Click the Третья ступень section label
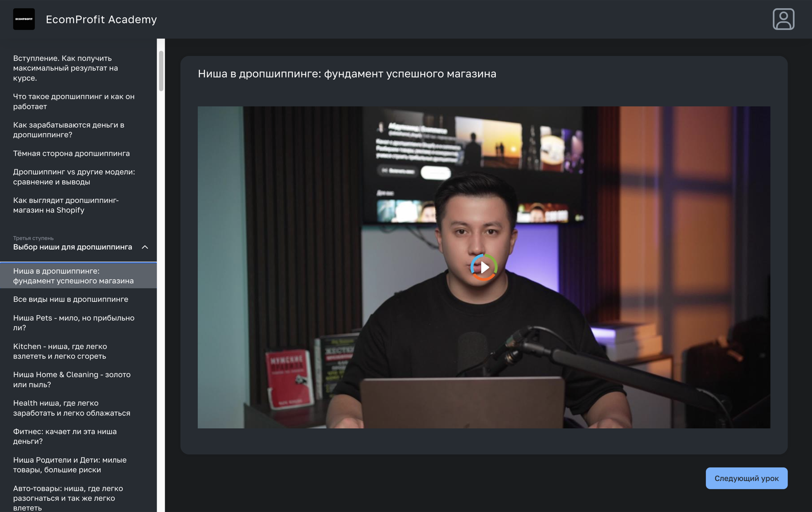Viewport: 812px width, 512px height. point(33,238)
